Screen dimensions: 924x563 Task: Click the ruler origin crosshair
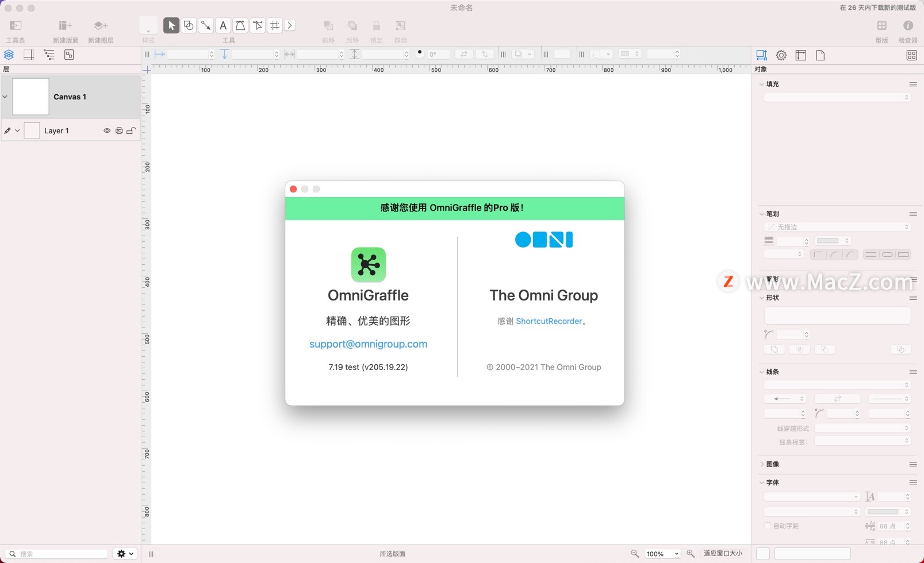[x=147, y=70]
